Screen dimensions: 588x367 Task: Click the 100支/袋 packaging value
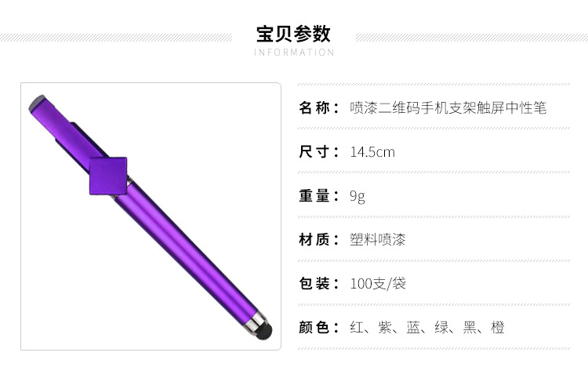click(378, 283)
